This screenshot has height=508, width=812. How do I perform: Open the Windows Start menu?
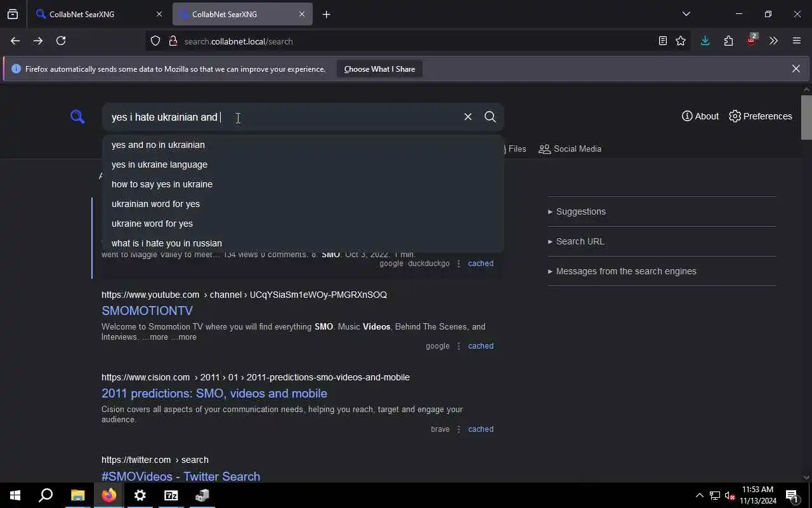coord(15,495)
